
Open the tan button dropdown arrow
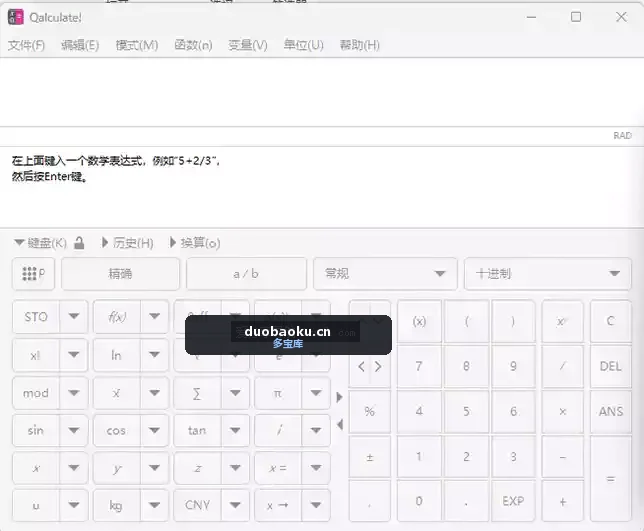pos(235,430)
